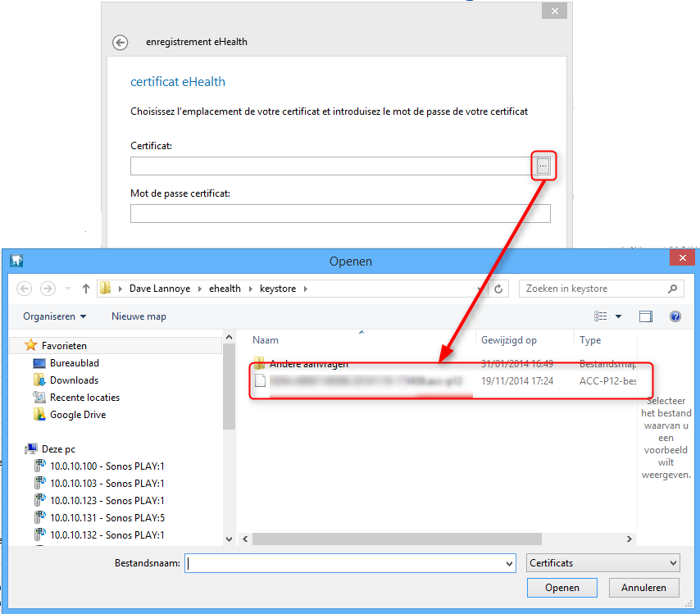
Task: Open the help question mark icon
Action: pyautogui.click(x=675, y=316)
